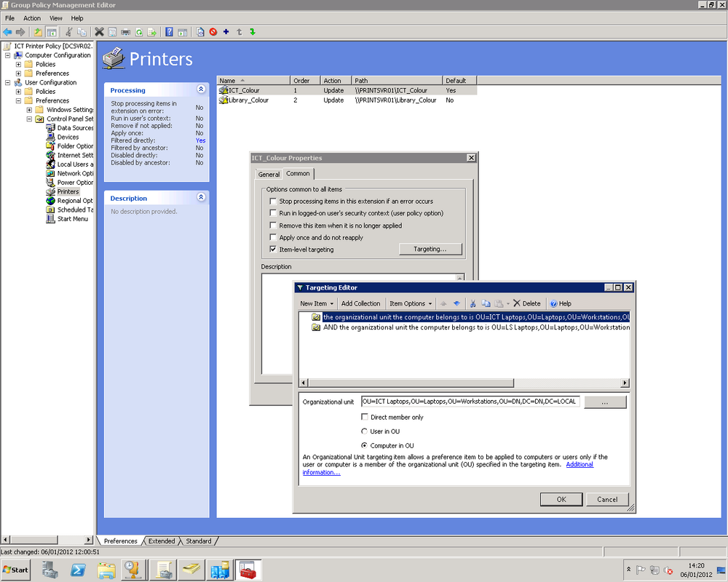The image size is (728, 582).
Task: Expand Preferences under Computer Configuration
Action: tap(18, 73)
